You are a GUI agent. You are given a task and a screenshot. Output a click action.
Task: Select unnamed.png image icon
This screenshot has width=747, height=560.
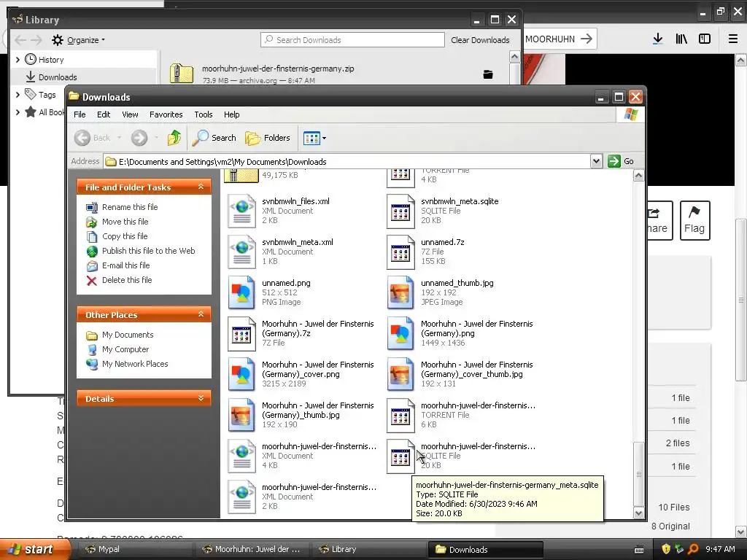(x=241, y=292)
